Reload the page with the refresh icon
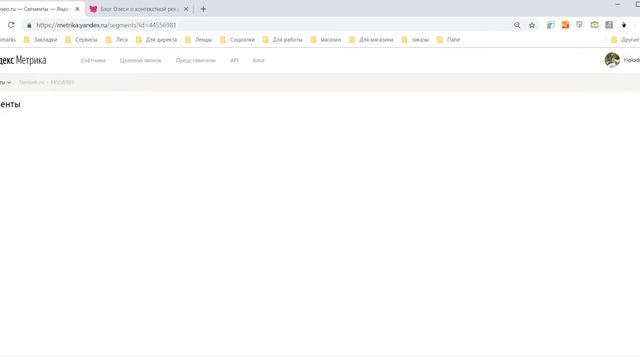The image size is (640, 360). pyautogui.click(x=11, y=25)
